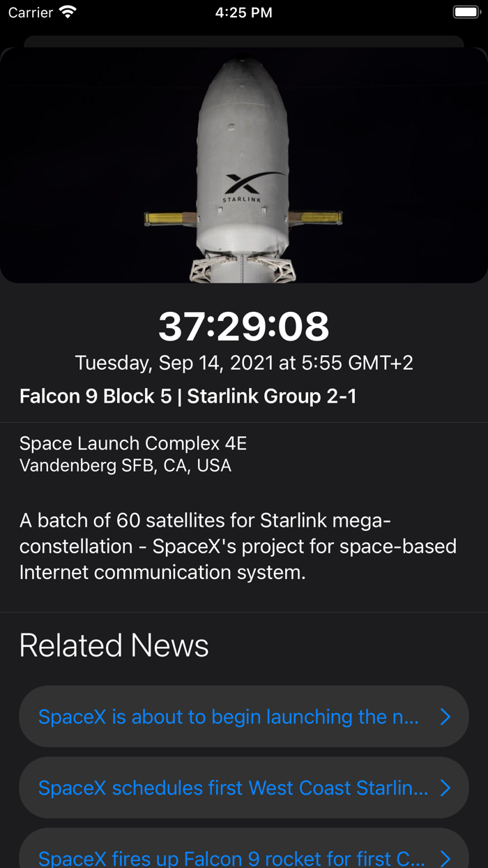
Task: Tap the 60 satellites mission description text
Action: coord(238,546)
